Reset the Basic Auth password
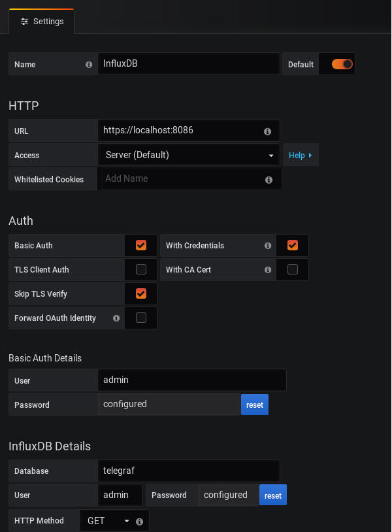 [254, 404]
